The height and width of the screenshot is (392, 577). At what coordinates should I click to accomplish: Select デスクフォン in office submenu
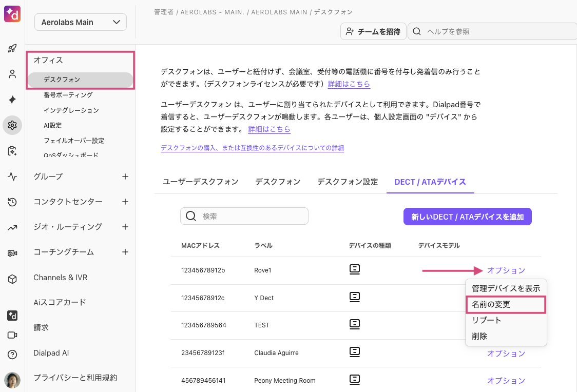coord(80,80)
